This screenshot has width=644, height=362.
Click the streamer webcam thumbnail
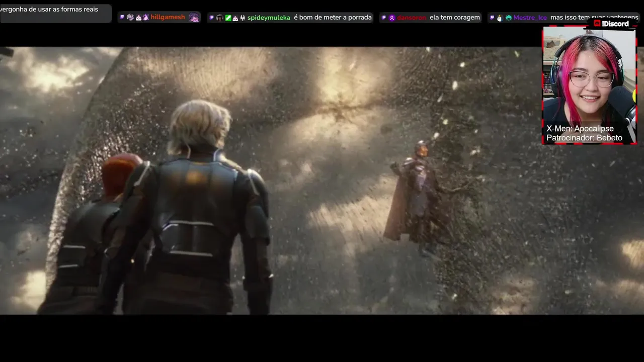pos(590,84)
